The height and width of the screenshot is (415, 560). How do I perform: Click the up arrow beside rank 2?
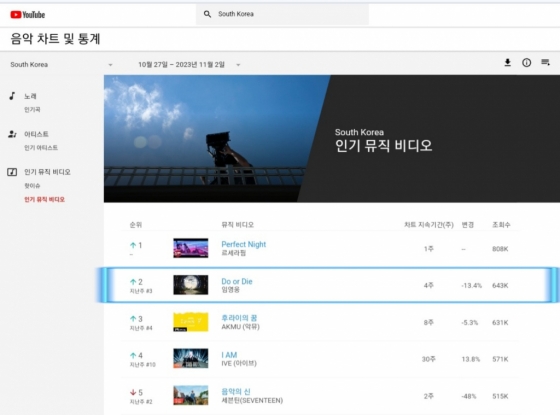point(133,282)
